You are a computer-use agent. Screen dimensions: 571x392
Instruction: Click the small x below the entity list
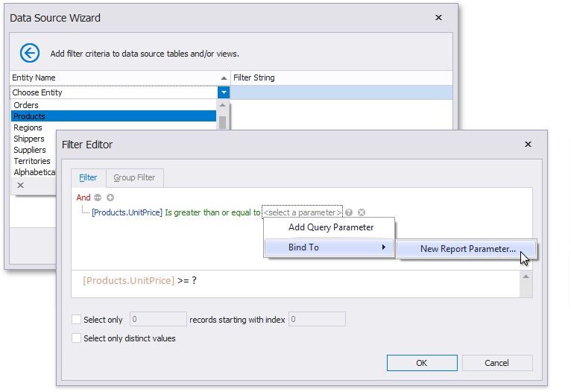click(x=20, y=185)
